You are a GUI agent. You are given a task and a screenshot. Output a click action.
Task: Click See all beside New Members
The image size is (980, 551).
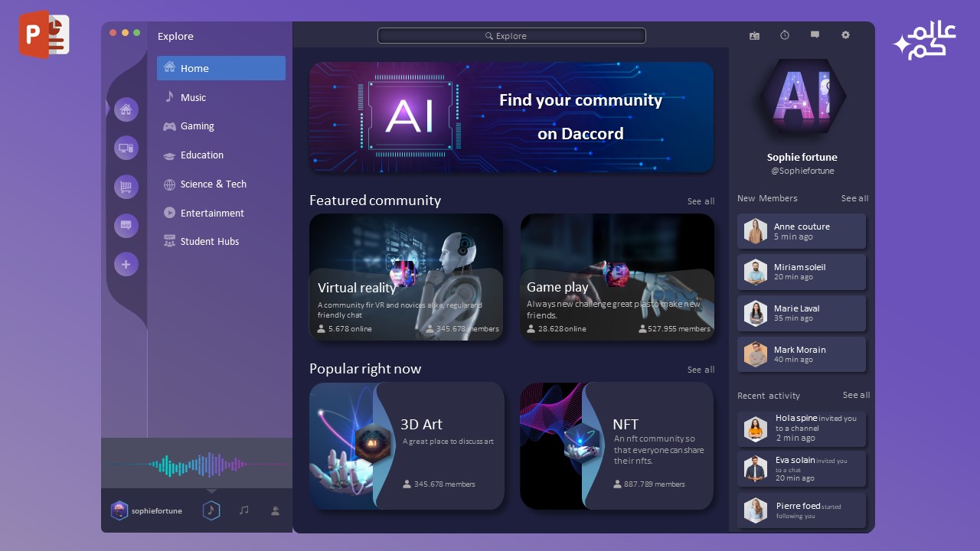click(x=854, y=198)
